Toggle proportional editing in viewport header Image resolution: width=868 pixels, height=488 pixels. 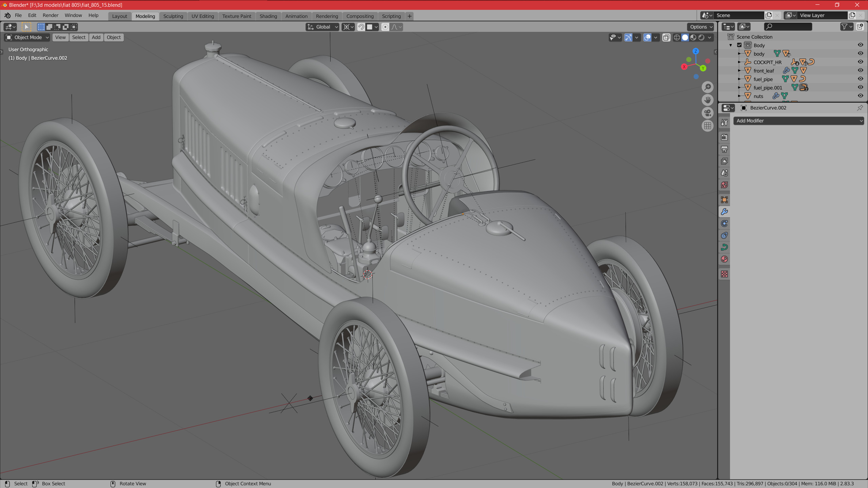click(385, 27)
